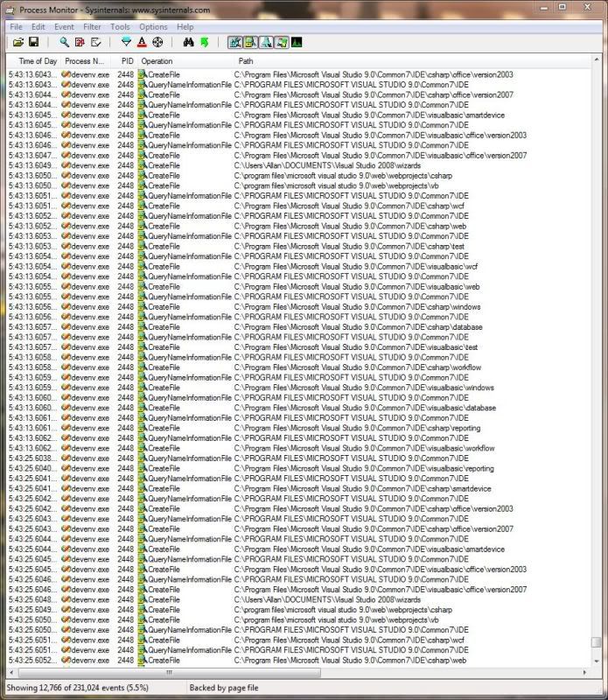Click the horizontal scrollbar left arrow
The height and width of the screenshot is (700, 608).
(11, 672)
